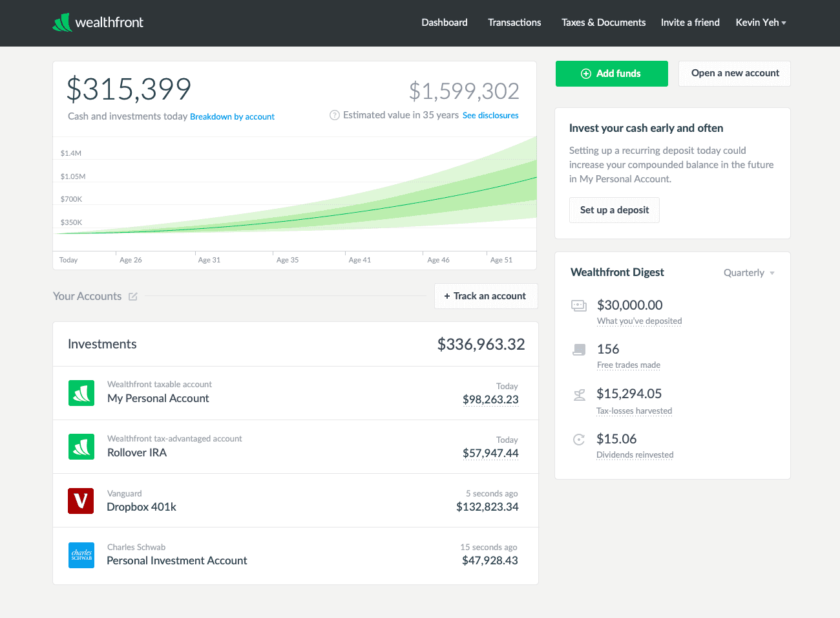Click the Investments section heading

102,345
